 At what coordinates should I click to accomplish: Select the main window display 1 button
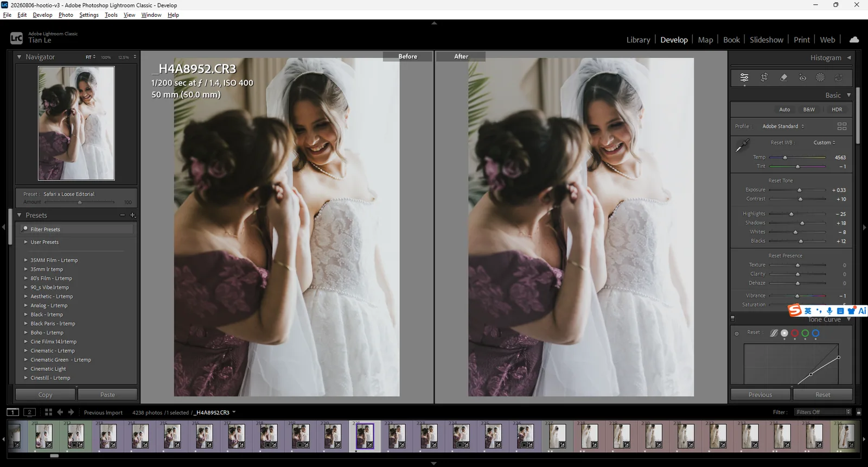pos(13,412)
